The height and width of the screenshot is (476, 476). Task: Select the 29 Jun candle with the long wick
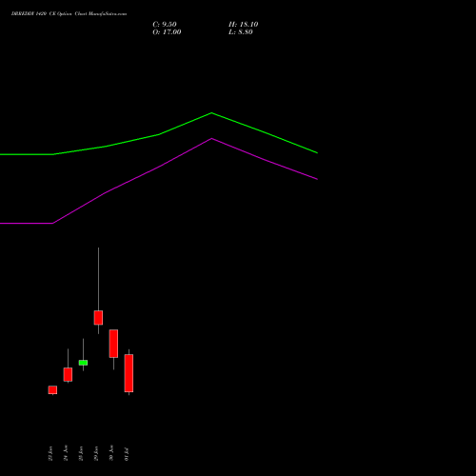[98, 318]
